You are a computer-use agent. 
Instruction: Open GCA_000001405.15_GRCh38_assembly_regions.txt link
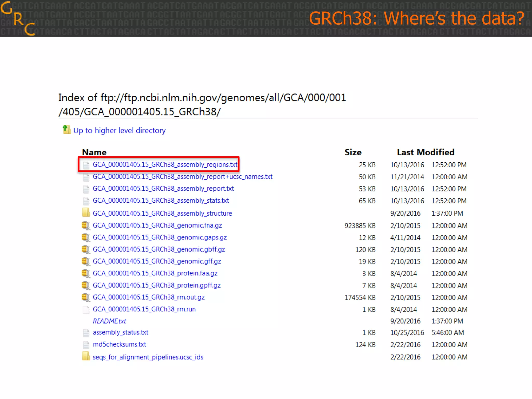(x=165, y=164)
